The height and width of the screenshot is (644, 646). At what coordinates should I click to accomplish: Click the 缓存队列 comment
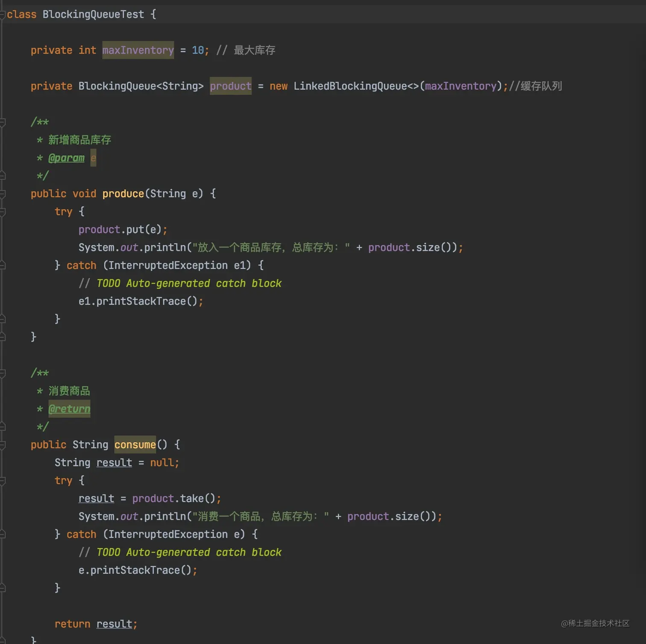[x=535, y=86]
